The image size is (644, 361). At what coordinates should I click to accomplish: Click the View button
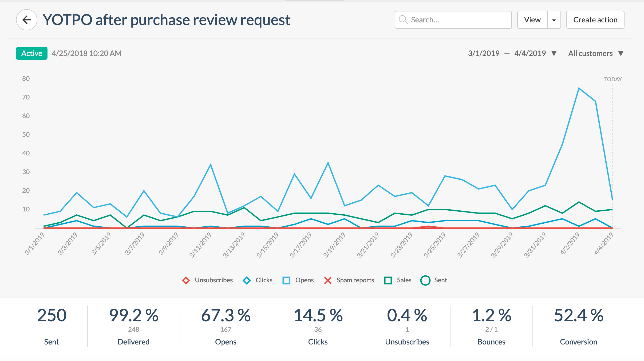point(532,20)
